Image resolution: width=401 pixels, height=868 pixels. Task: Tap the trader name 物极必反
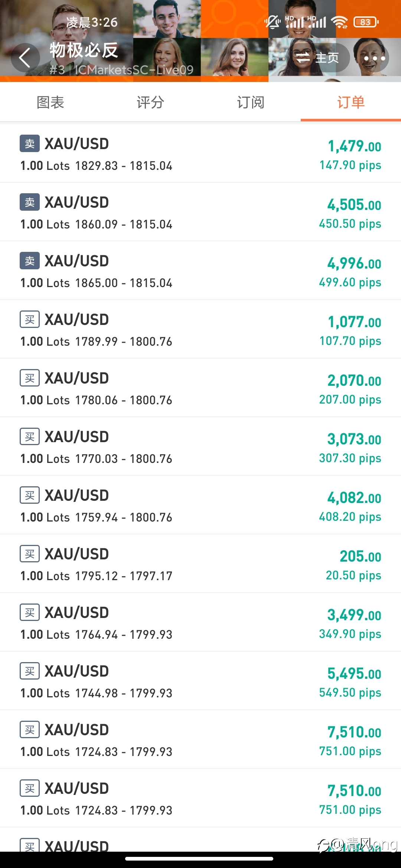click(84, 50)
